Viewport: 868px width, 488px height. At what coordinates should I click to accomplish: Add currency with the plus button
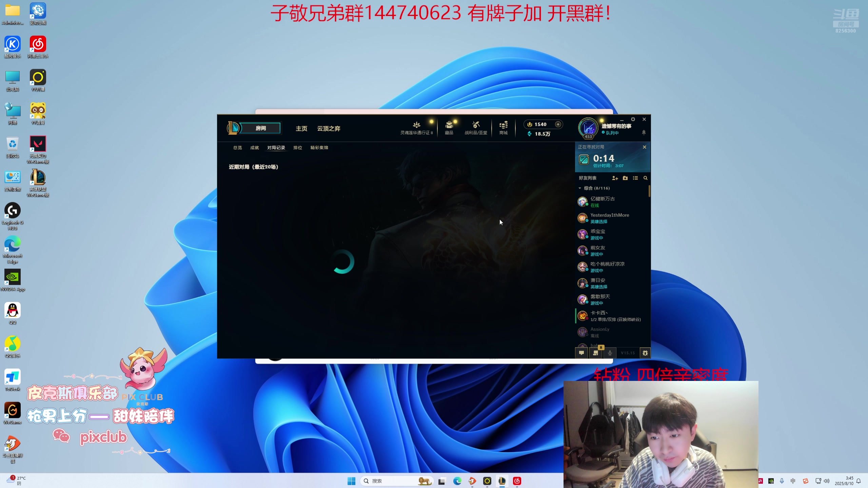pyautogui.click(x=558, y=124)
